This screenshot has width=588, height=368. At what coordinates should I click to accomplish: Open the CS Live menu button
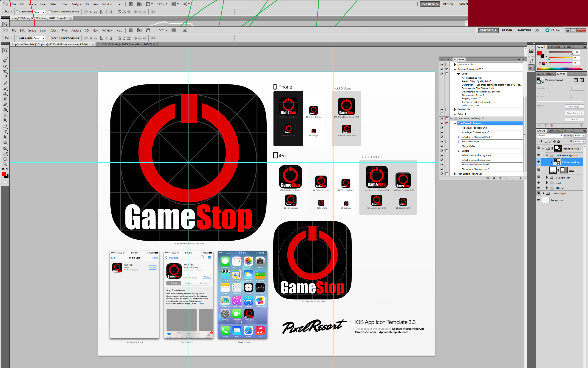554,30
